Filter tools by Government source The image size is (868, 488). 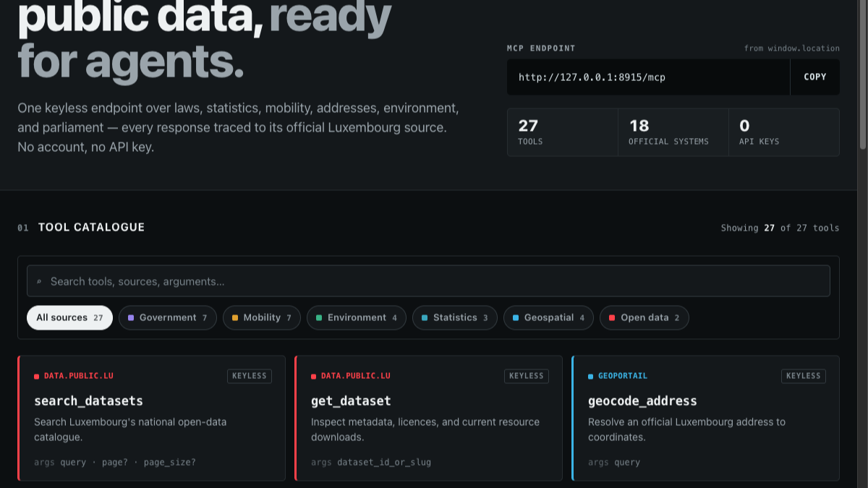[168, 317]
